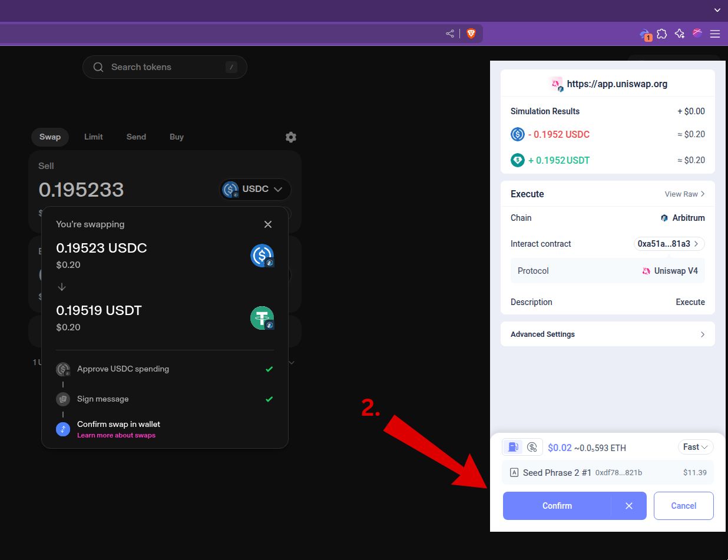
Task: Expand the Fast gas speed dropdown
Action: click(x=696, y=447)
